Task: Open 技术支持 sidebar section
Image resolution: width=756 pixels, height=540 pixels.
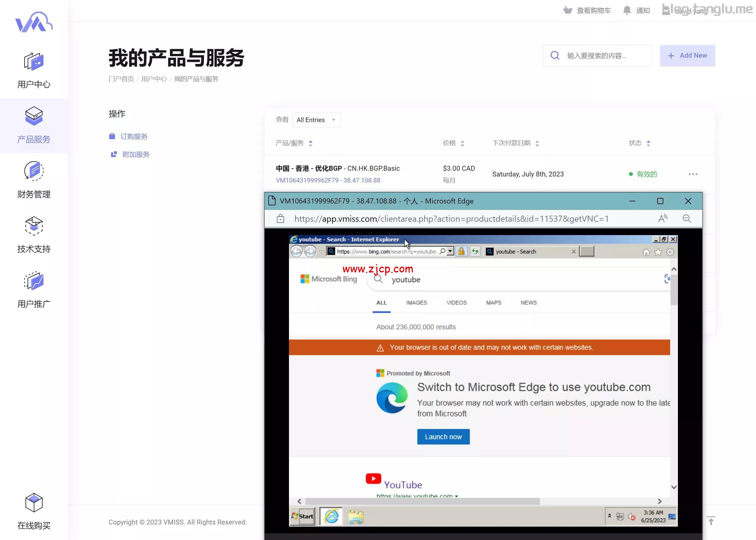Action: click(34, 235)
